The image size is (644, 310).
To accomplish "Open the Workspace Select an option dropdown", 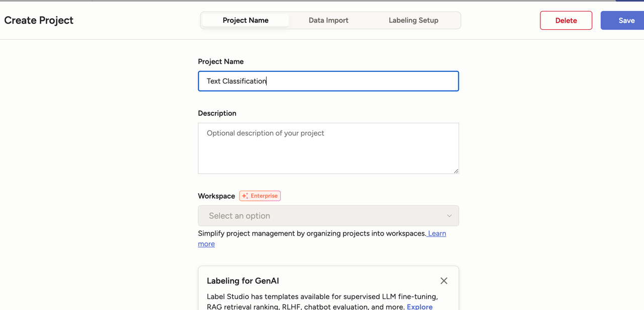I will pos(329,216).
